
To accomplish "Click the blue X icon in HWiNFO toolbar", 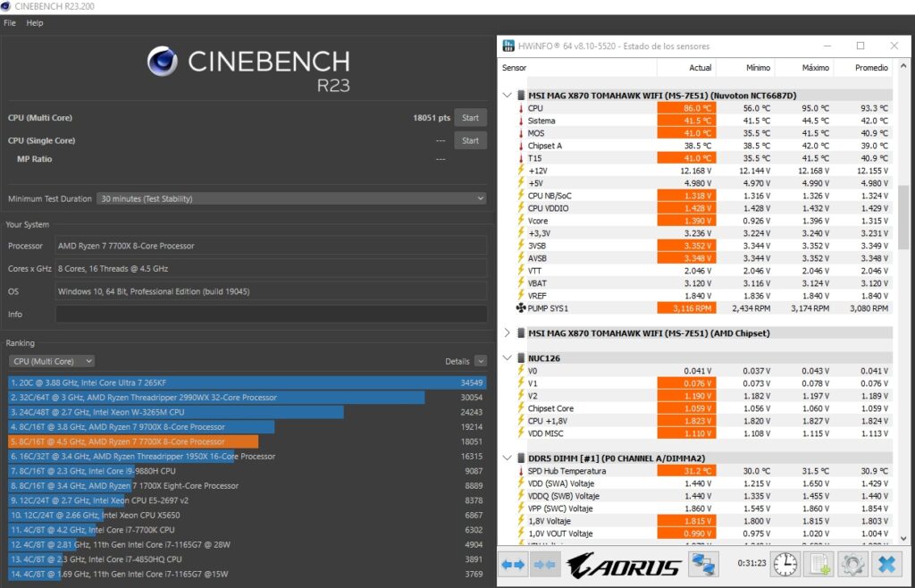I will coord(886,565).
